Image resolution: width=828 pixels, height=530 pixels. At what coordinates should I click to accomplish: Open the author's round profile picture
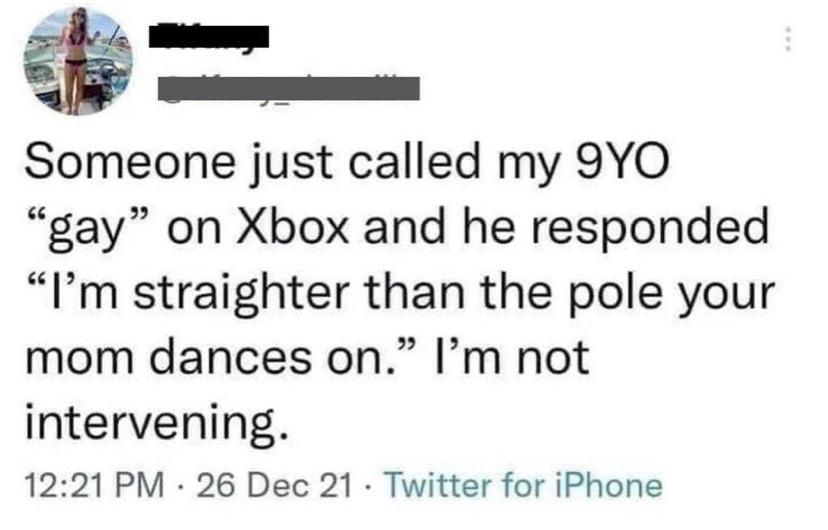[x=78, y=61]
